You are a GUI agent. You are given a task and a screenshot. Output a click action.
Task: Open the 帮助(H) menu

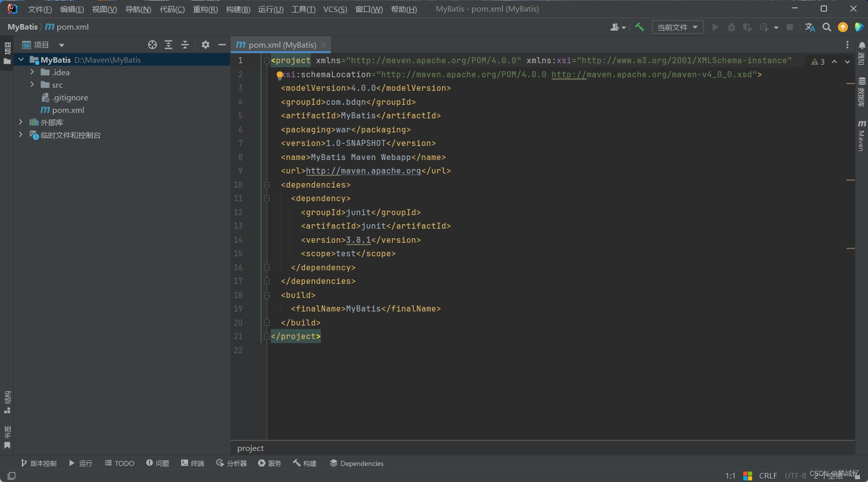tap(404, 9)
